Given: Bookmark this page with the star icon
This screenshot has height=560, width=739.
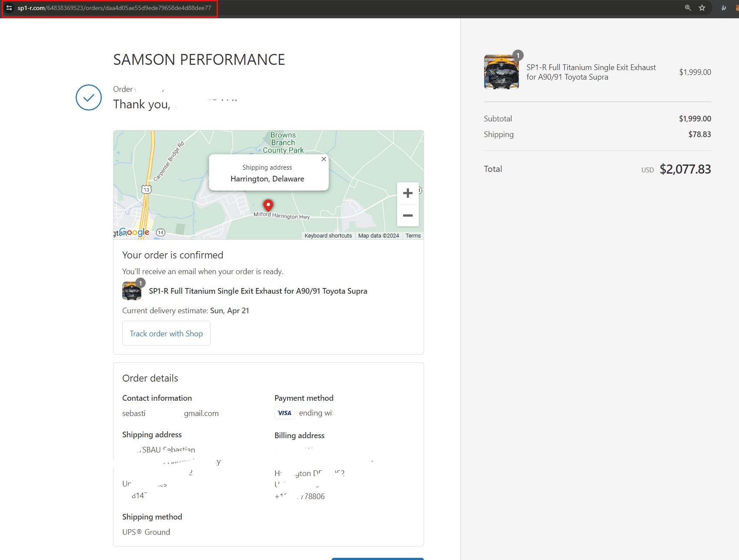Looking at the screenshot, I should tap(702, 8).
